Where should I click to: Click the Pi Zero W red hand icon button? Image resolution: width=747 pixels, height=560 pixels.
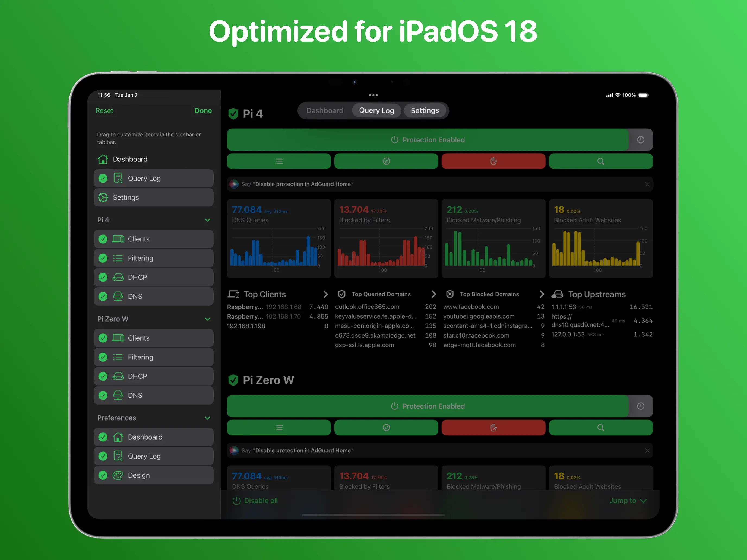pyautogui.click(x=493, y=428)
